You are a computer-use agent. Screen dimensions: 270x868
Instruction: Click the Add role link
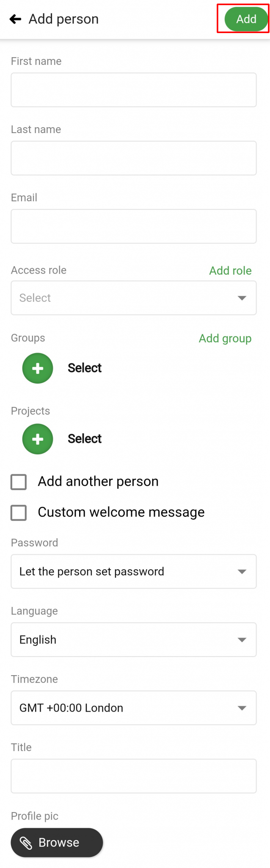click(230, 270)
